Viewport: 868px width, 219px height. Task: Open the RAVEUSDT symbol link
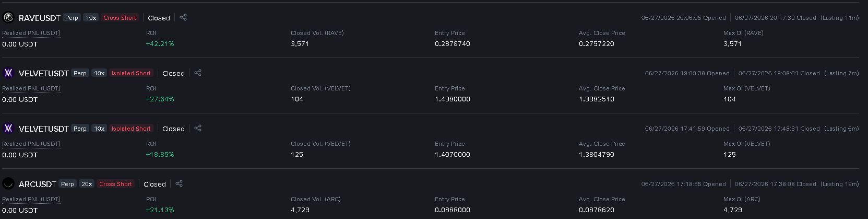pos(40,18)
